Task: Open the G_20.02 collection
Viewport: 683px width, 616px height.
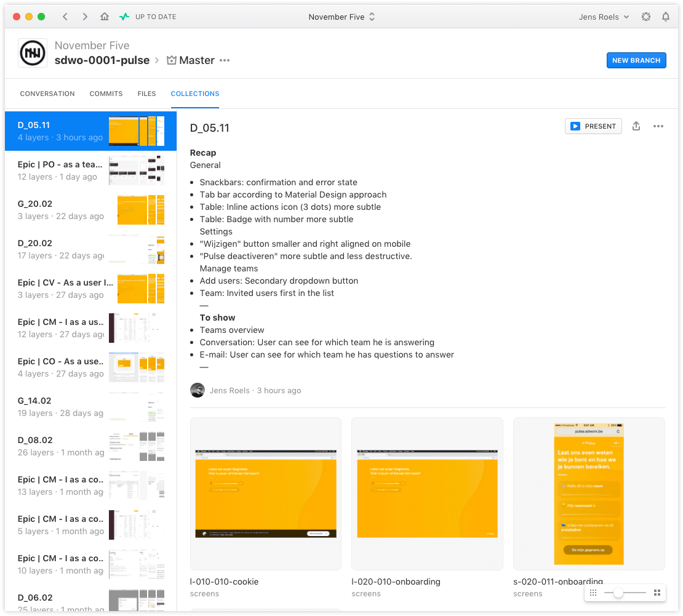Action: coord(90,210)
